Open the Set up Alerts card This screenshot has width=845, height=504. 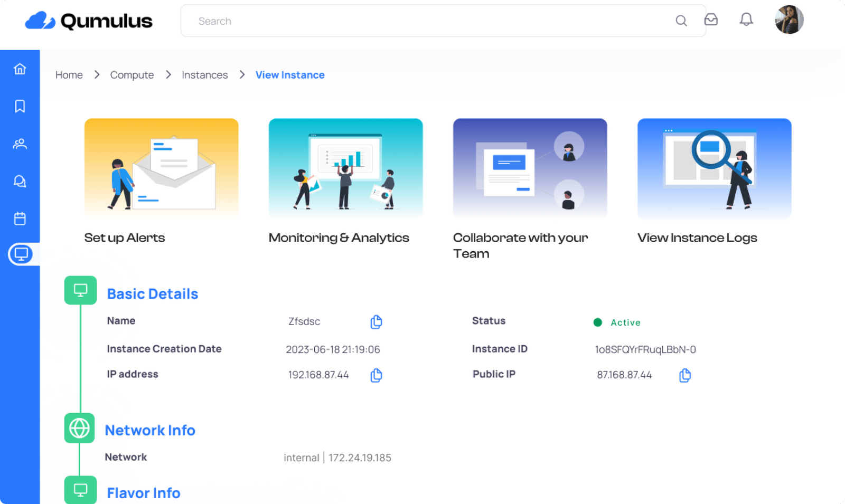click(x=161, y=168)
